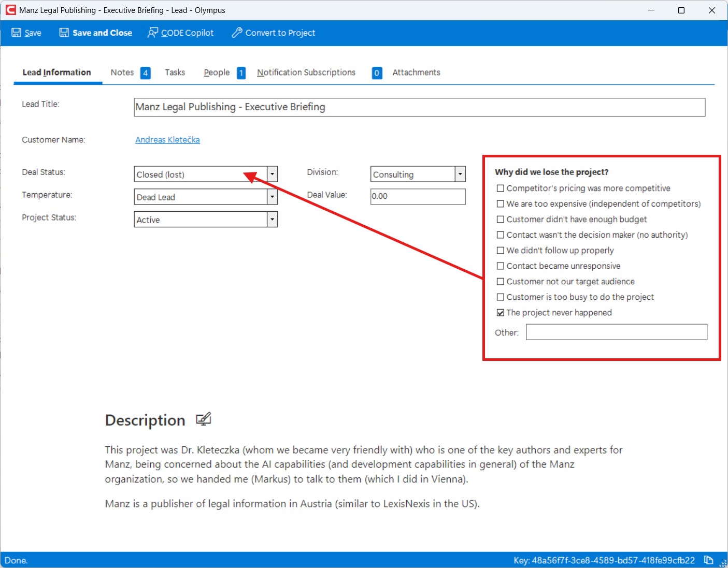Click the Save button label

33,33
